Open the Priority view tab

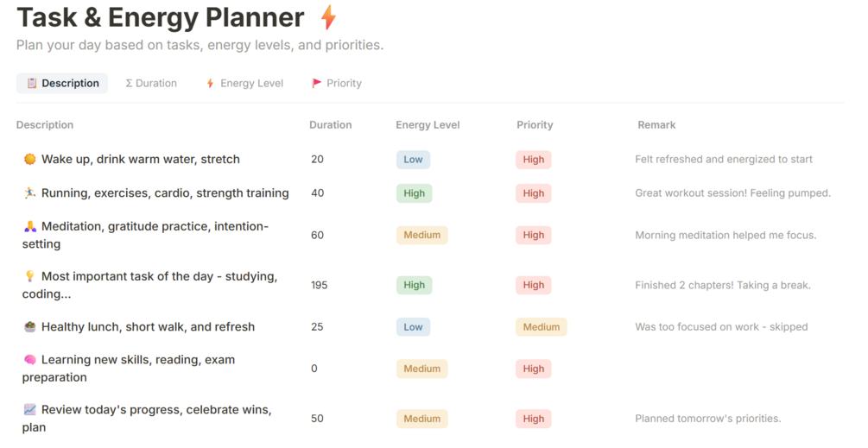tap(336, 84)
